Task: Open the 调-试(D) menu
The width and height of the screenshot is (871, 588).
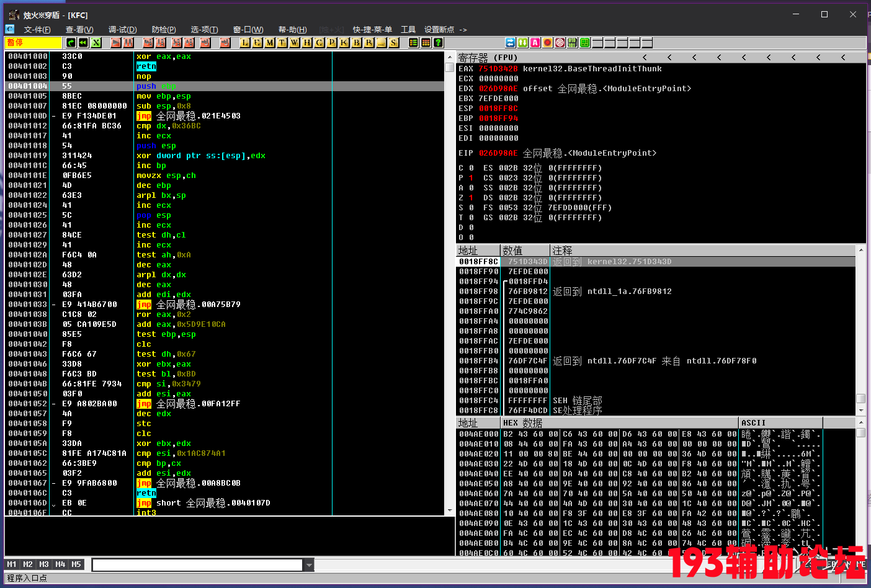Action: (122, 29)
